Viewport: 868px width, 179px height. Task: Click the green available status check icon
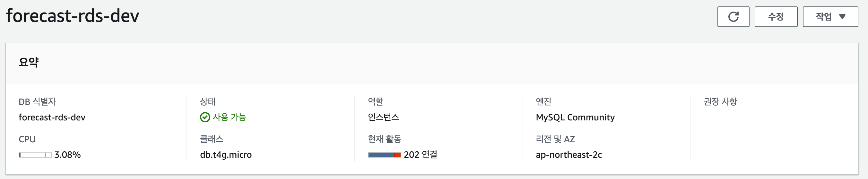pyautogui.click(x=205, y=117)
